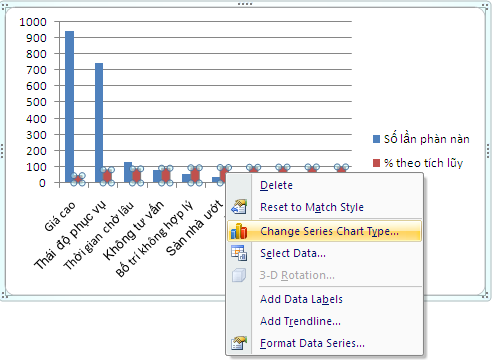Click vertical axis value 1000
The image size is (493, 361).
[x=33, y=22]
